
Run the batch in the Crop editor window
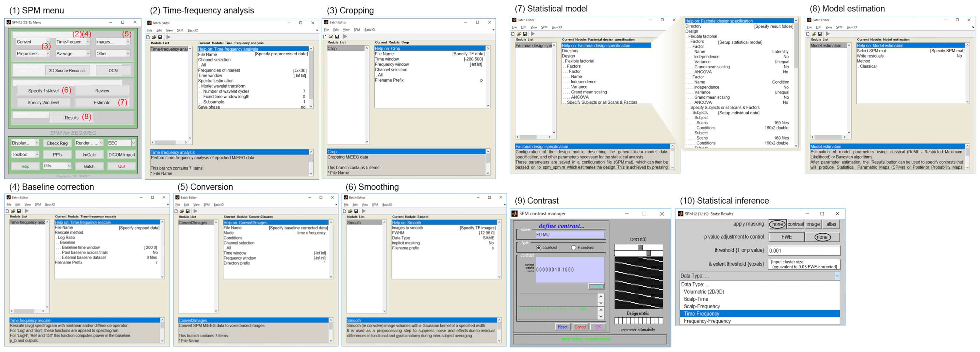[345, 37]
